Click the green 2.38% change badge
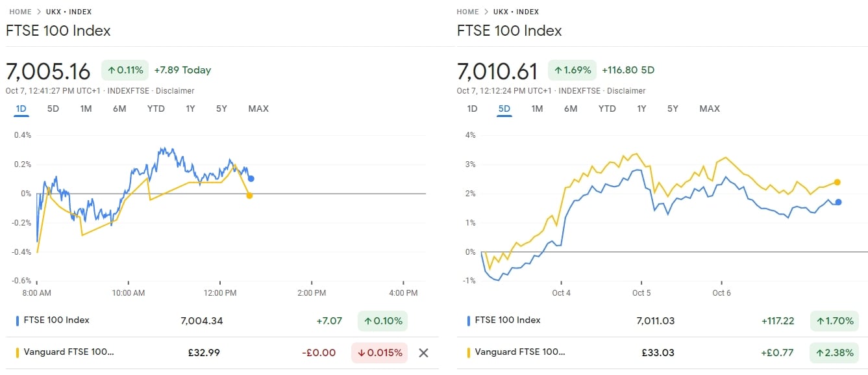The width and height of the screenshot is (868, 375). tap(833, 353)
